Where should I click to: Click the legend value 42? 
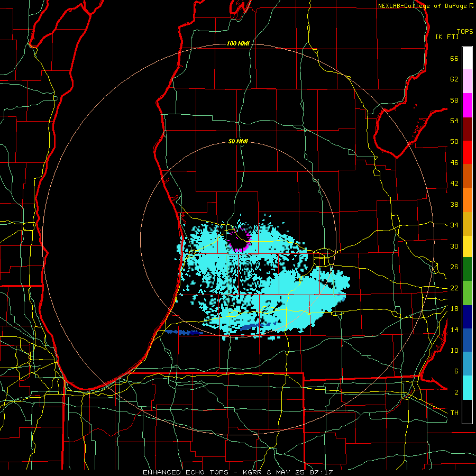[454, 183]
